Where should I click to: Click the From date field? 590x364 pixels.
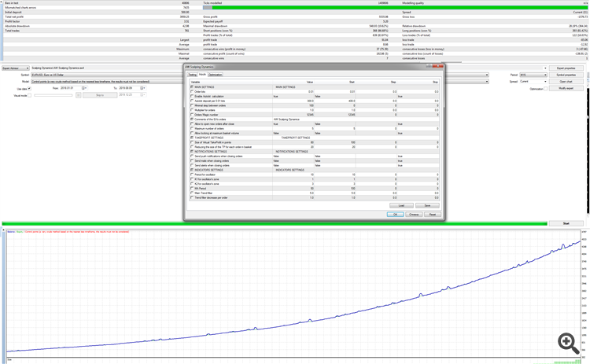(73, 88)
